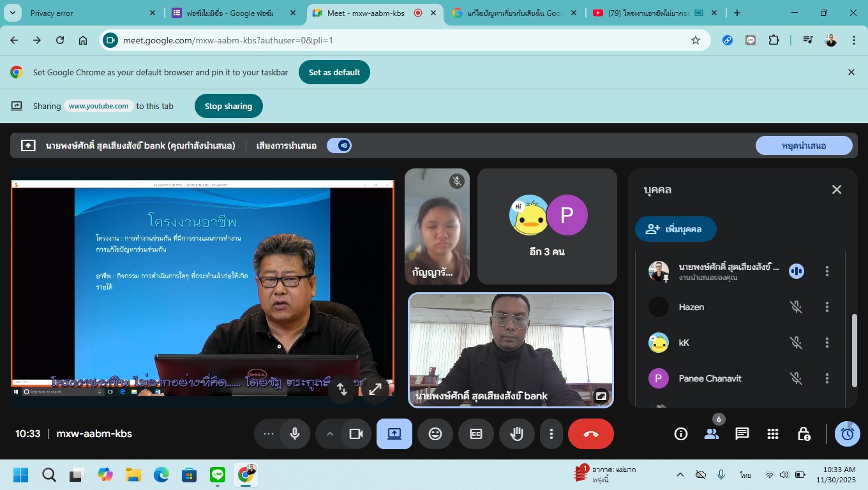The image size is (868, 490).
Task: Click the Set as default button
Action: 334,72
